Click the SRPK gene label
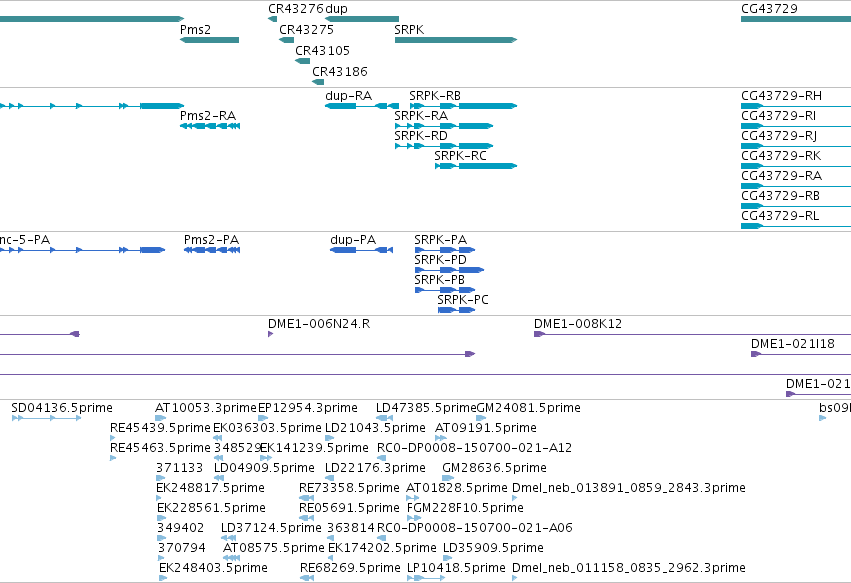Screen dimensions: 851x583 [409, 30]
